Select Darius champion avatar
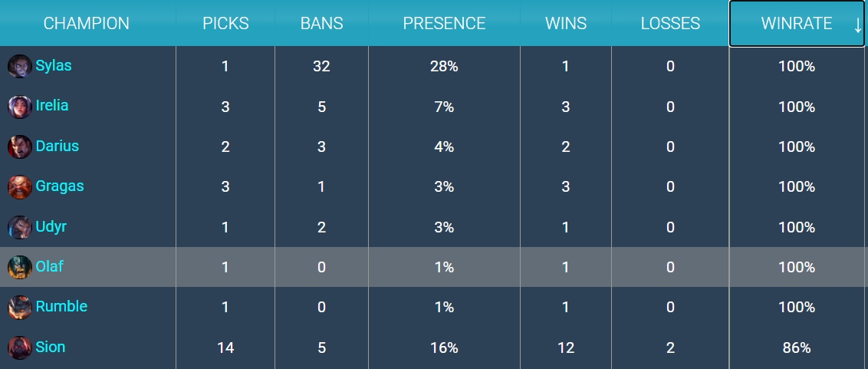The width and height of the screenshot is (868, 369). coord(19,147)
